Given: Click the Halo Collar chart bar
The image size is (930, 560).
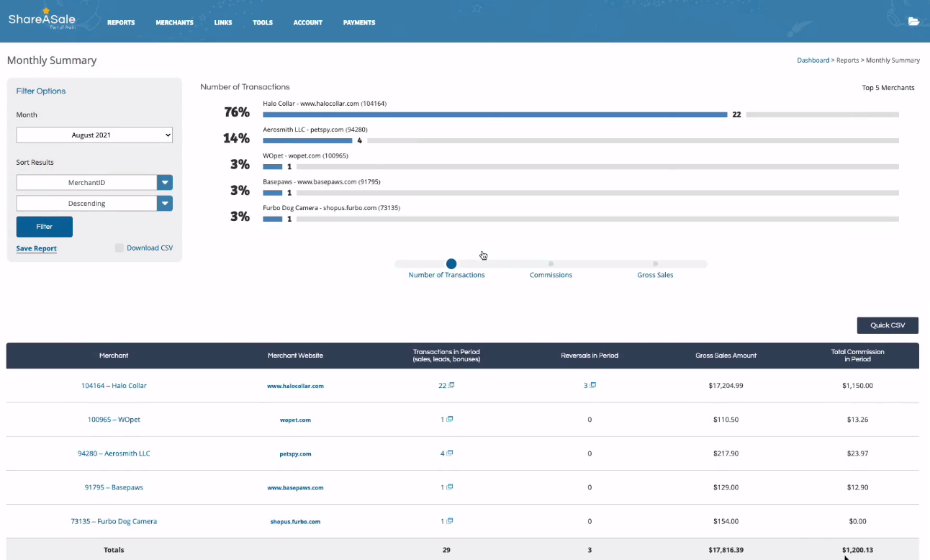Looking at the screenshot, I should [x=495, y=114].
